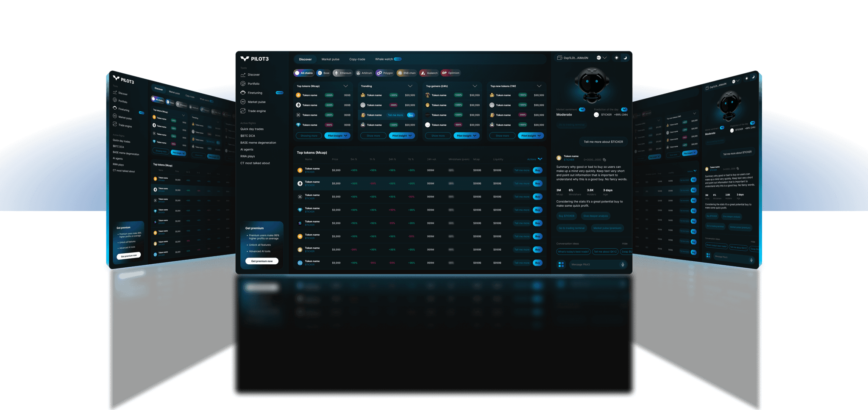Activate the Polygon chain filter
Screen dimensions: 868x410
(385, 73)
